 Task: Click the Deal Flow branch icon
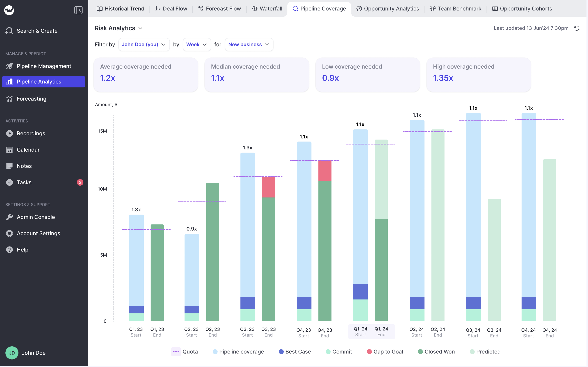pos(158,9)
